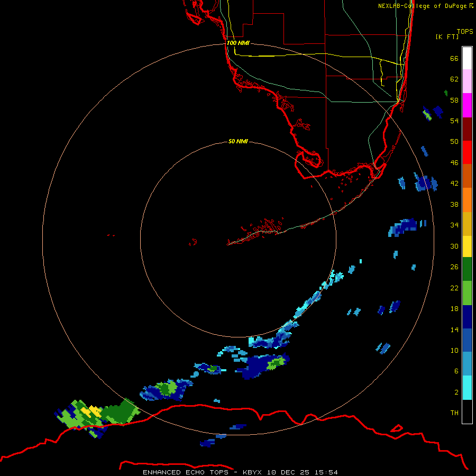
Task: Select the dark green legend swatch
Action: 467,269
